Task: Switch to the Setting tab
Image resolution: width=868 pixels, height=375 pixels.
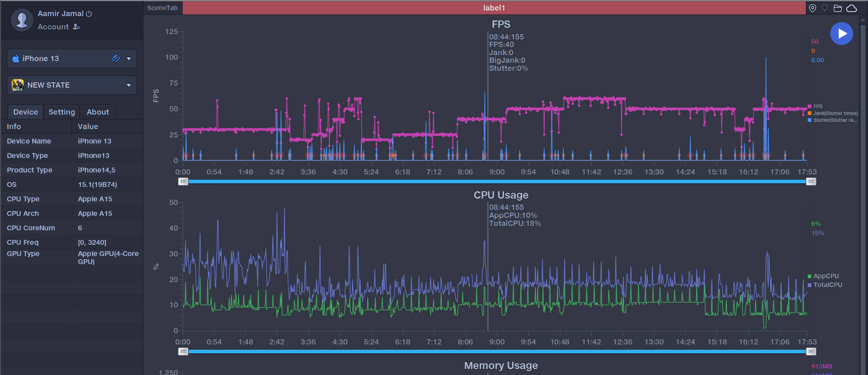Action: point(61,112)
